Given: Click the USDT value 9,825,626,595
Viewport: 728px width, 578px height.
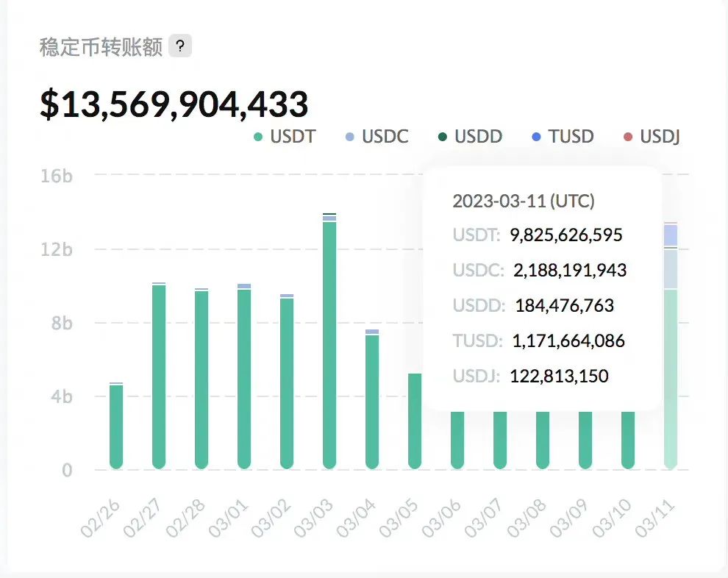Looking at the screenshot, I should (x=566, y=235).
